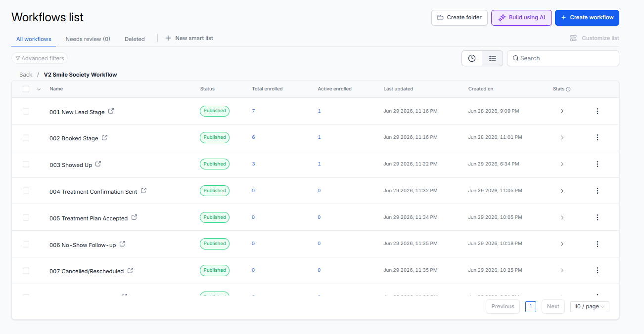The image size is (644, 334).
Task: Expand stats for 003 Showed Up
Action: tap(562, 164)
